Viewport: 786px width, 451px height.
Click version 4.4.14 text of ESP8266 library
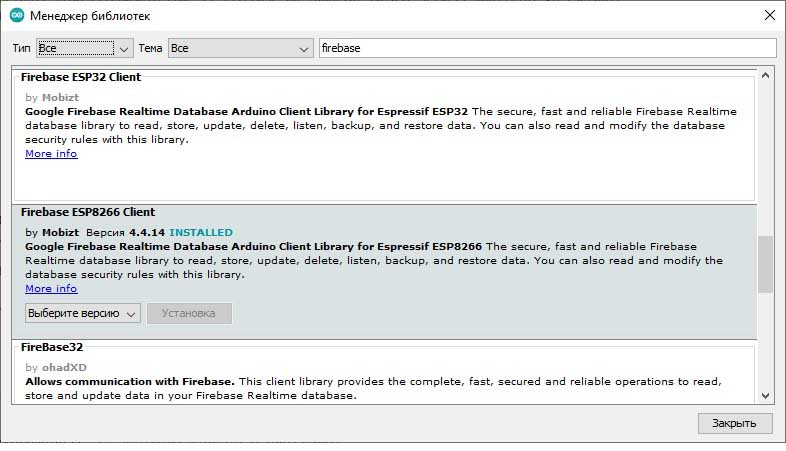[147, 233]
